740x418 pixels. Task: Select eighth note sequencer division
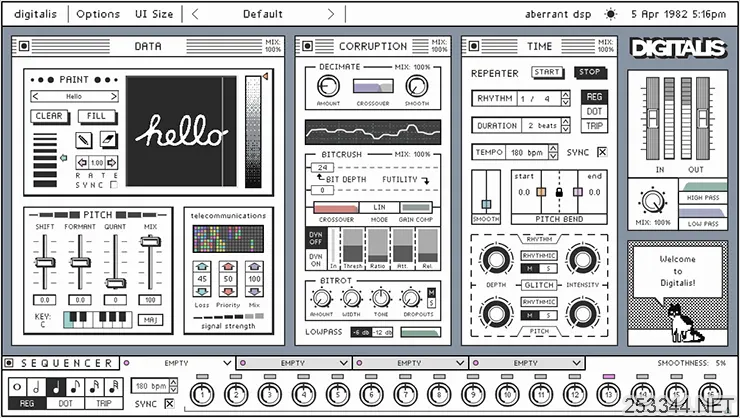click(75, 387)
